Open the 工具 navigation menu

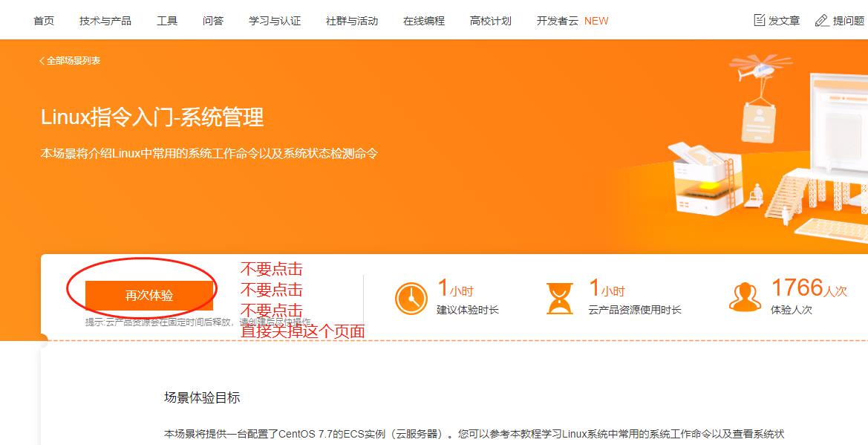point(167,21)
